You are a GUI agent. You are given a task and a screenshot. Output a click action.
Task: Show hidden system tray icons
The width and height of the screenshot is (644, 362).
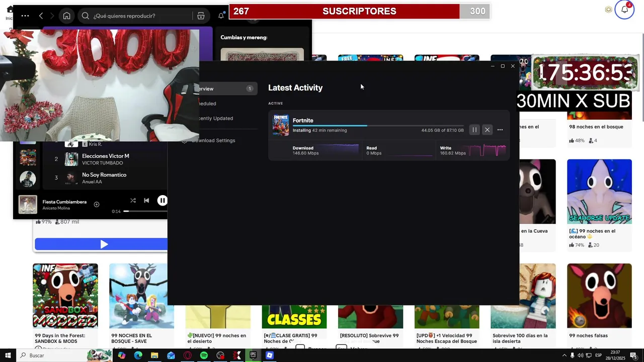(565, 355)
